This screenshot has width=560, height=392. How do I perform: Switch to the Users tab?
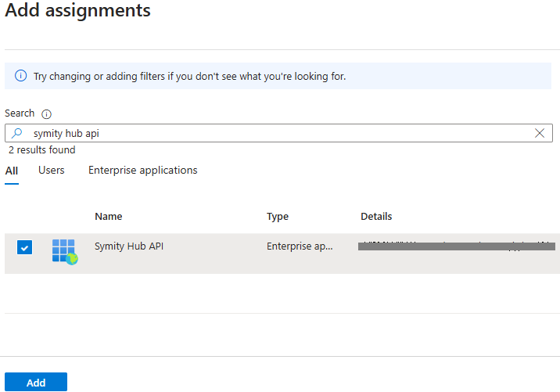[x=52, y=171]
